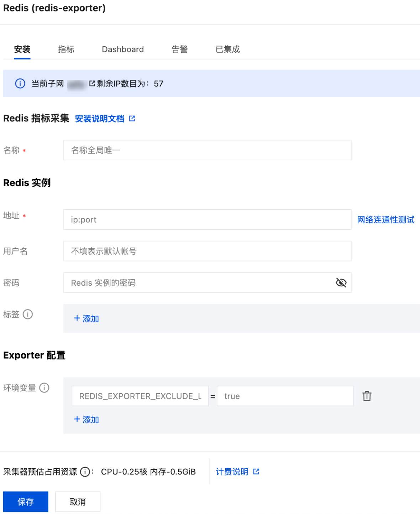Add a new 标签 entry
This screenshot has height=514, width=420.
click(86, 318)
